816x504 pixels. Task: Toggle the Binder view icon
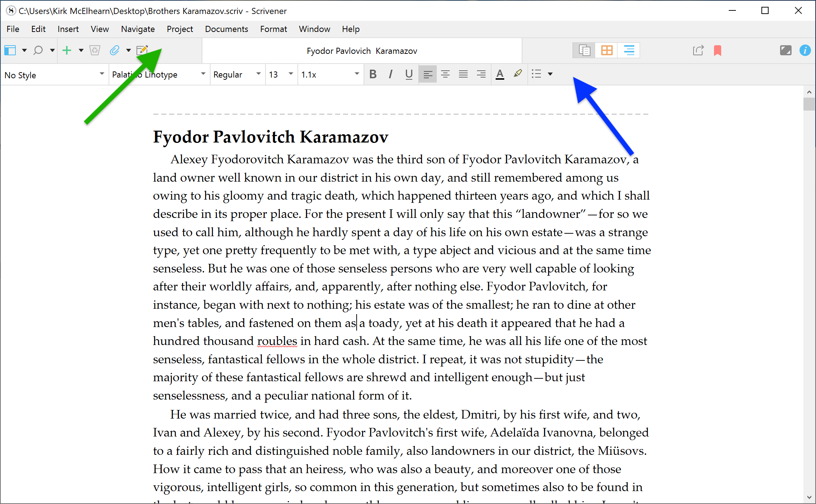(x=10, y=50)
